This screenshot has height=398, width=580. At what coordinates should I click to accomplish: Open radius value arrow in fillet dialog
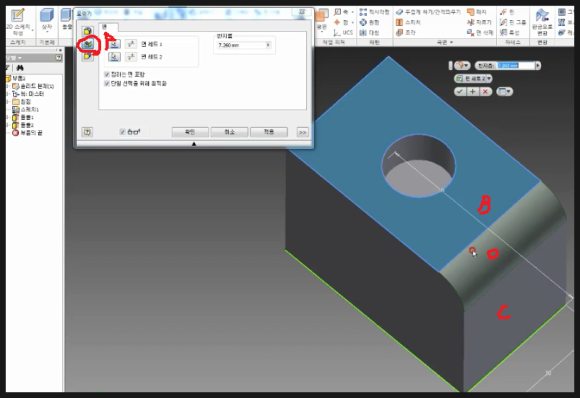point(268,45)
